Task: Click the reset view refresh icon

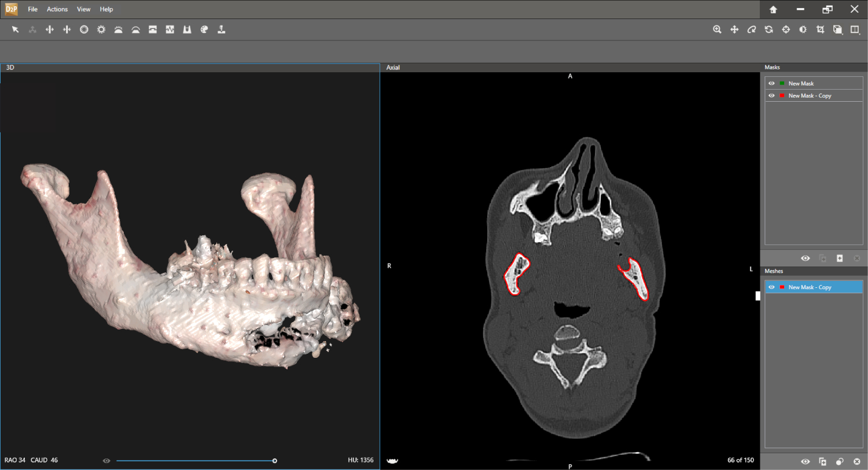Action: (768, 29)
